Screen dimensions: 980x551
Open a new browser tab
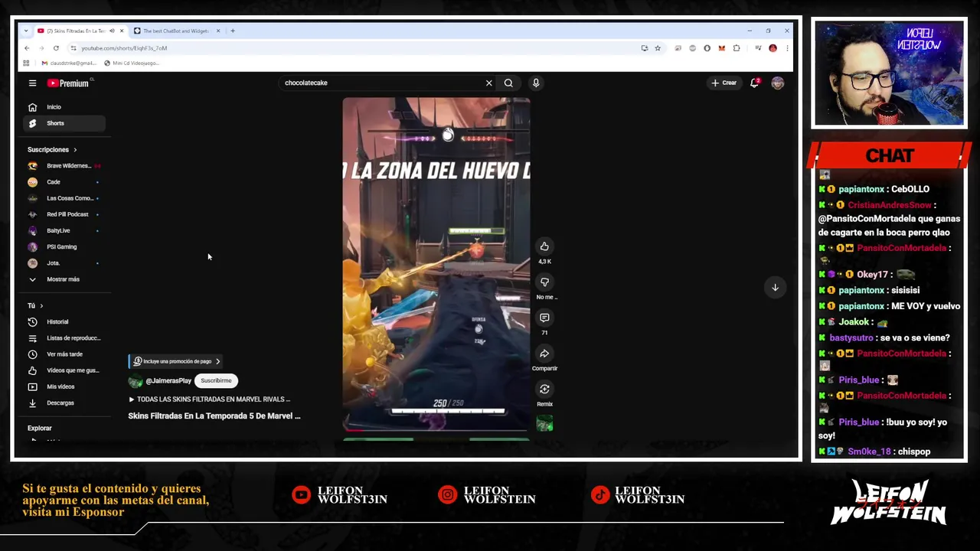tap(233, 31)
